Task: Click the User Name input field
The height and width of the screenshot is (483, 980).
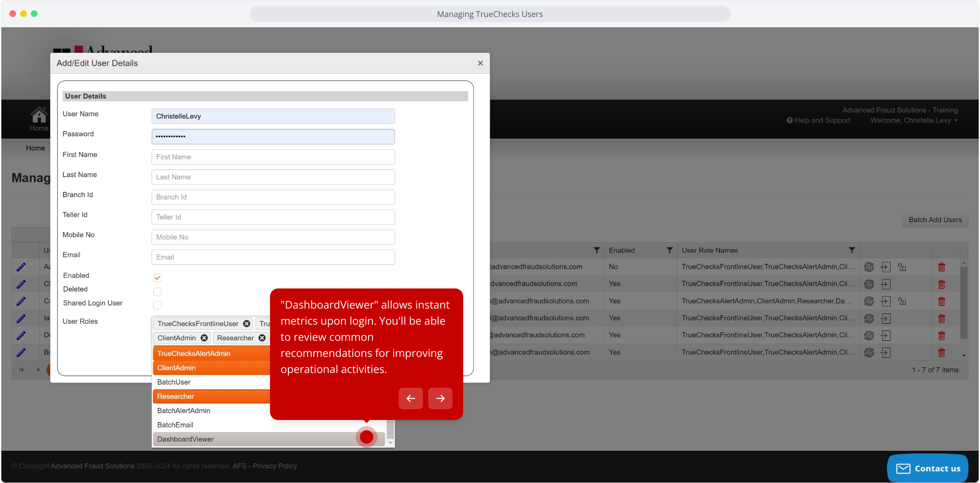Action: pyautogui.click(x=273, y=116)
